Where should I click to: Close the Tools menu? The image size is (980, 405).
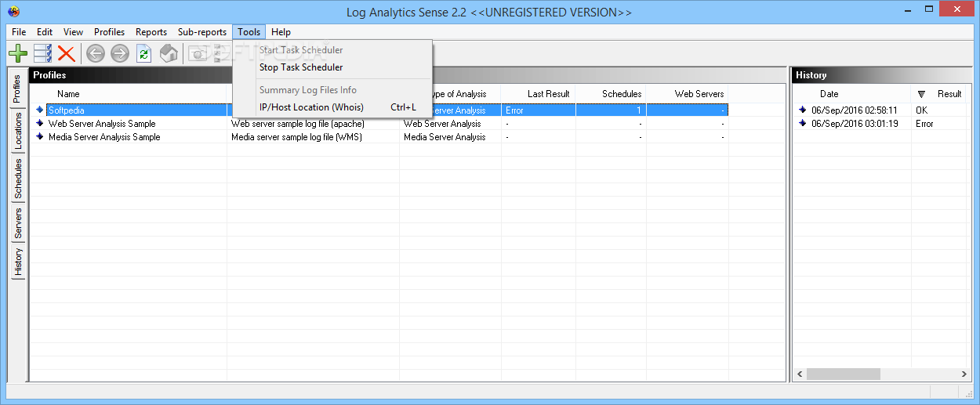point(249,32)
